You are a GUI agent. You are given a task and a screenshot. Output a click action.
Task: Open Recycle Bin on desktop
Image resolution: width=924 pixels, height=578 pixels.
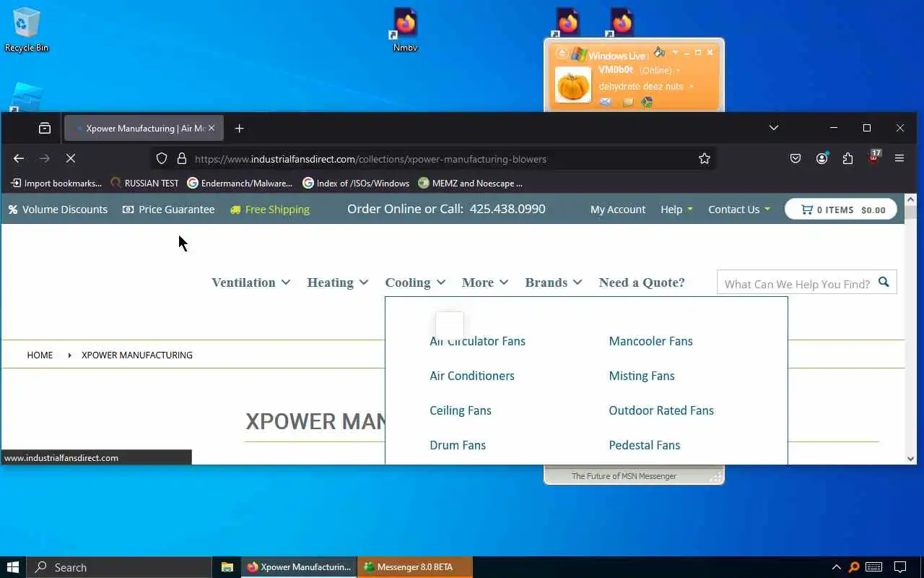pyautogui.click(x=26, y=30)
